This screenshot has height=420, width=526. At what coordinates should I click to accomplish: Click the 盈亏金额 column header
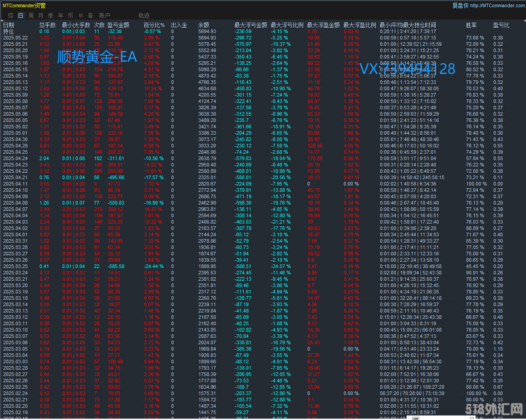pos(118,25)
